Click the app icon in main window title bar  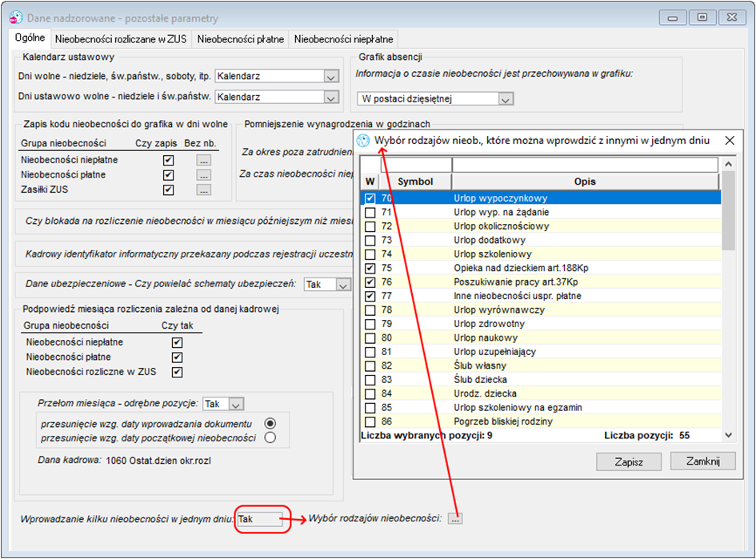(x=16, y=18)
